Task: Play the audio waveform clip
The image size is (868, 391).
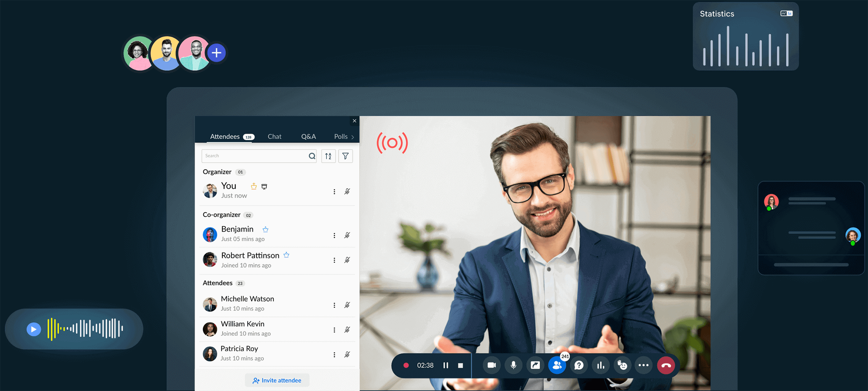Action: 33,329
